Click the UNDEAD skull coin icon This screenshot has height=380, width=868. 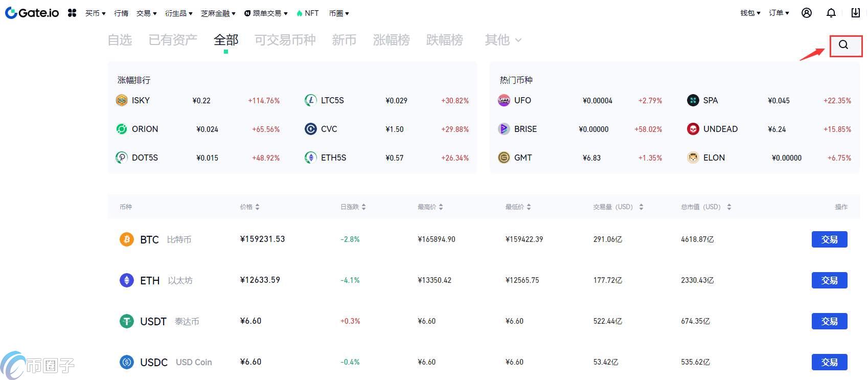(693, 129)
